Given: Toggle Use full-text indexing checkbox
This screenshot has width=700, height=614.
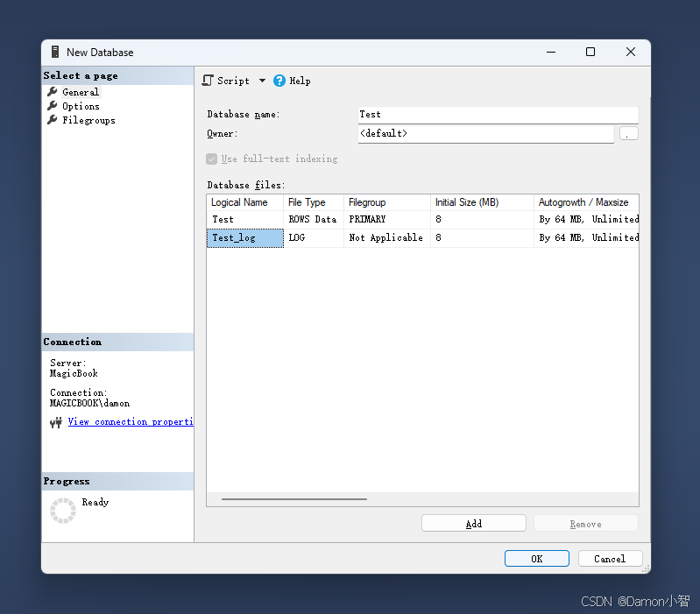Looking at the screenshot, I should coord(212,159).
